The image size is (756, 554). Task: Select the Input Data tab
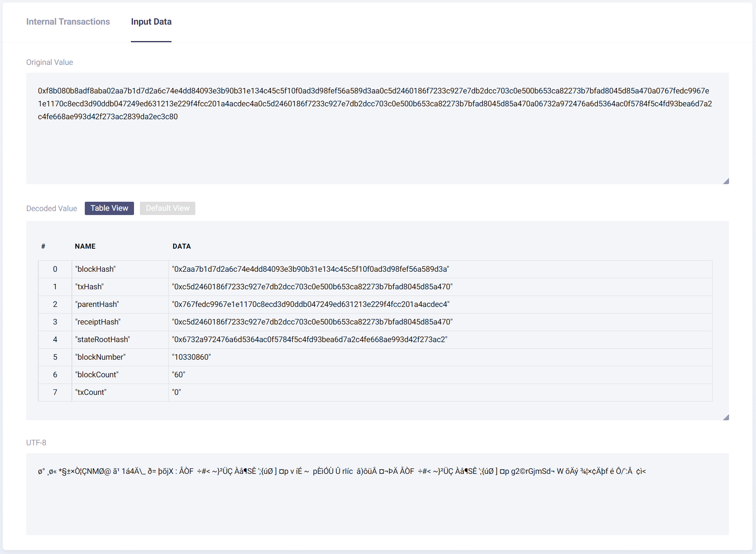tap(151, 22)
